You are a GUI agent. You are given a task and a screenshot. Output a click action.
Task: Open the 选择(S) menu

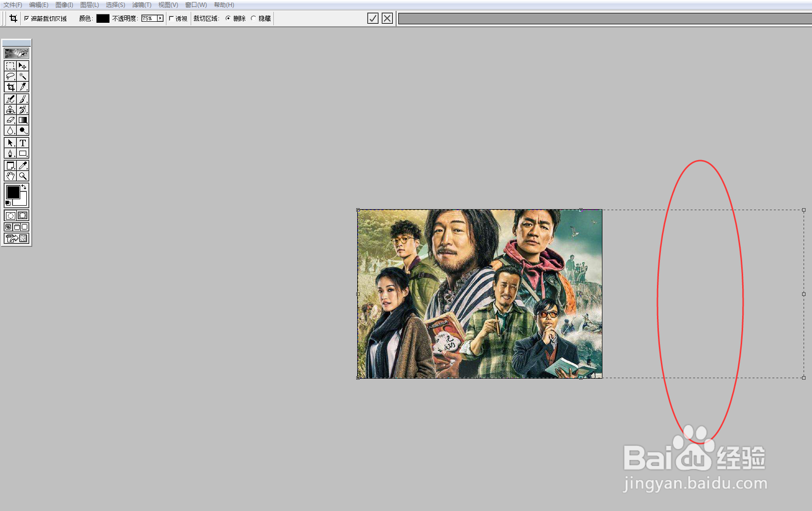[115, 4]
